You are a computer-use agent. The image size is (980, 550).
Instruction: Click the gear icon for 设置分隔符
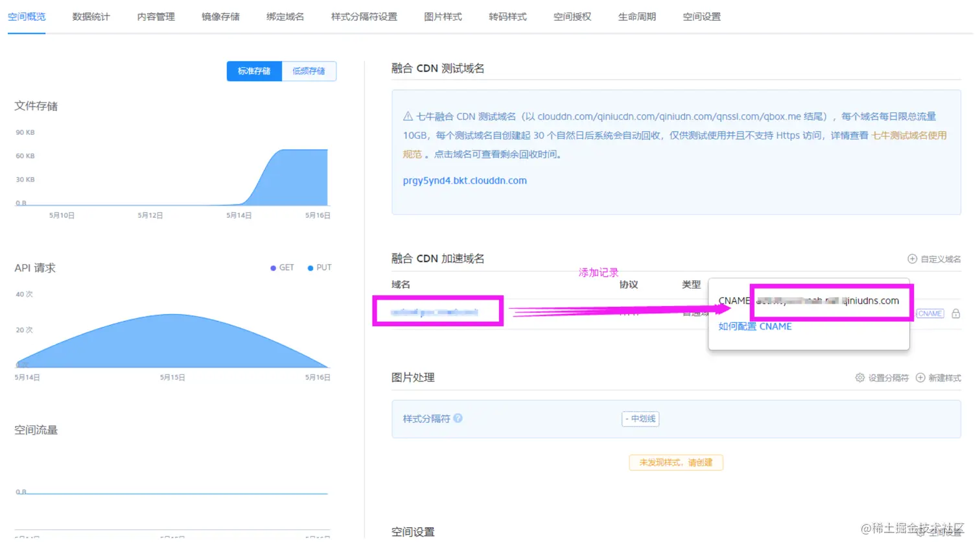(x=860, y=377)
